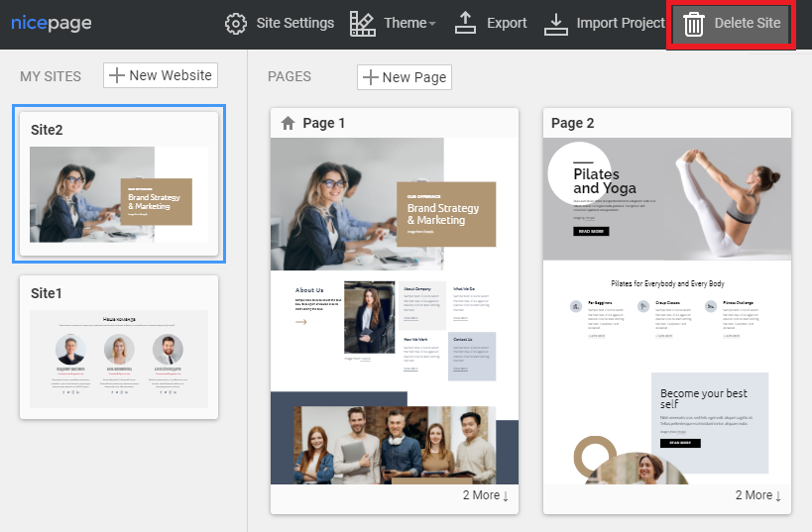Open Site Settings gear icon
812x532 pixels.
(x=236, y=24)
